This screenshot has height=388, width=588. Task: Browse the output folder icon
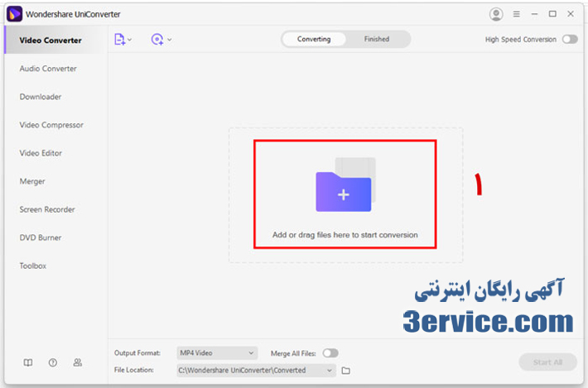tap(345, 371)
